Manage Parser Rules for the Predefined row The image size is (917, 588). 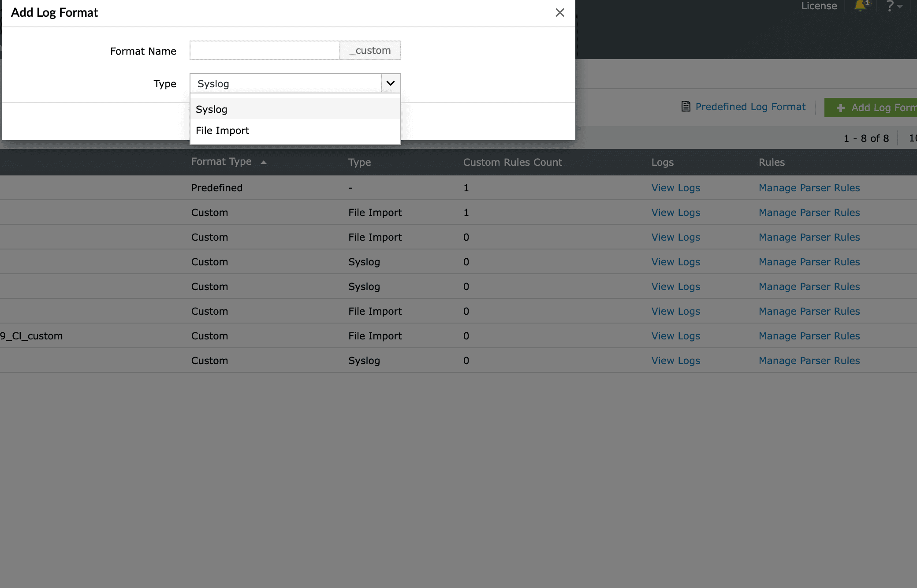809,187
